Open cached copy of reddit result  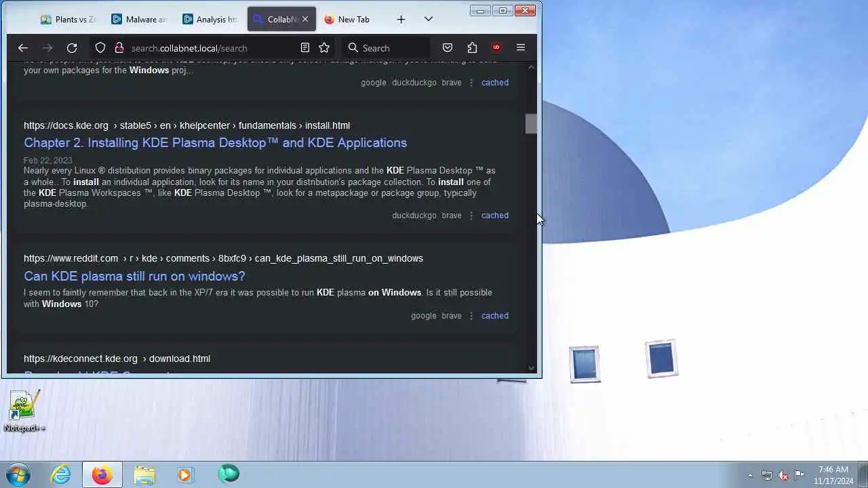click(495, 316)
